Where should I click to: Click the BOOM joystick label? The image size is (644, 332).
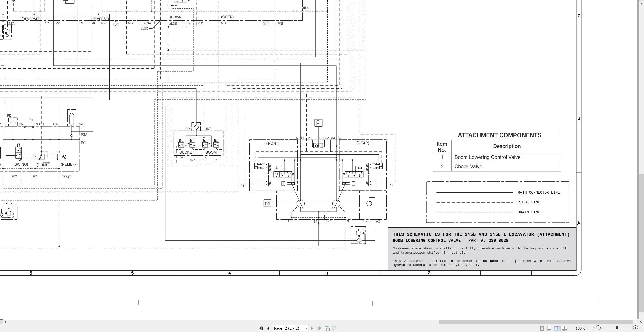click(211, 152)
